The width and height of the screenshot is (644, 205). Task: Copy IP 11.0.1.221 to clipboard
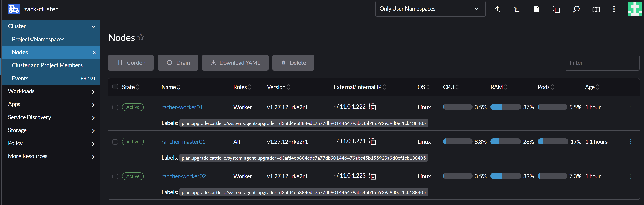(373, 141)
